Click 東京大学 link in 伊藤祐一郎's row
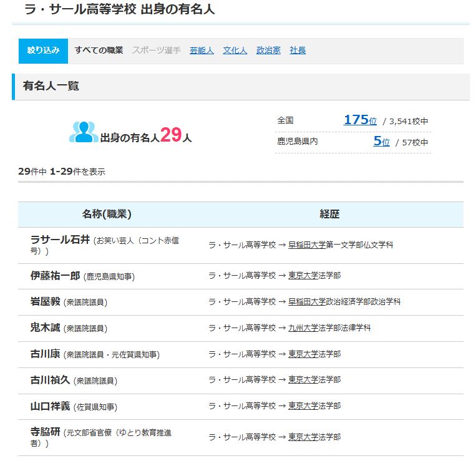Viewport: 476px width, 461px height. tap(303, 275)
